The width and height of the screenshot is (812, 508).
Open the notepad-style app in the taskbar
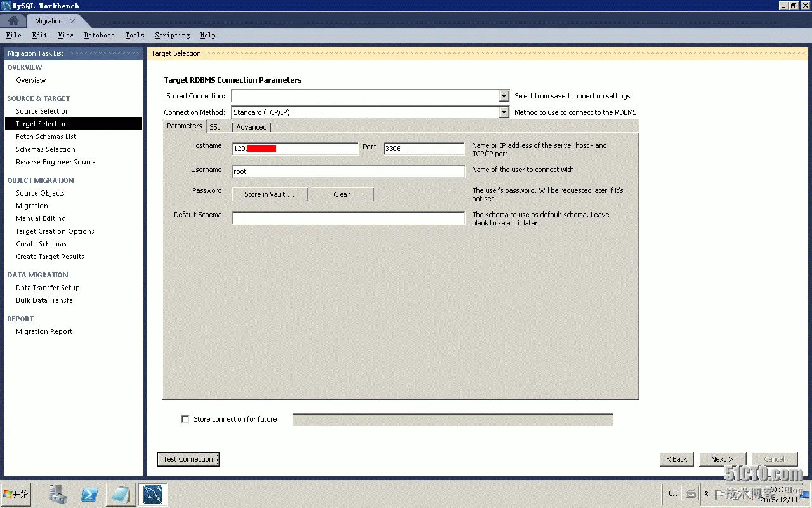pos(120,494)
